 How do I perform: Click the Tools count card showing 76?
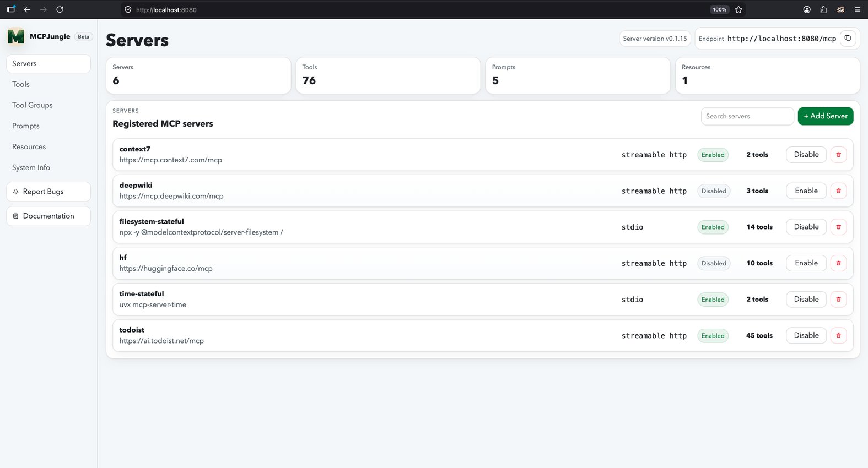[388, 75]
